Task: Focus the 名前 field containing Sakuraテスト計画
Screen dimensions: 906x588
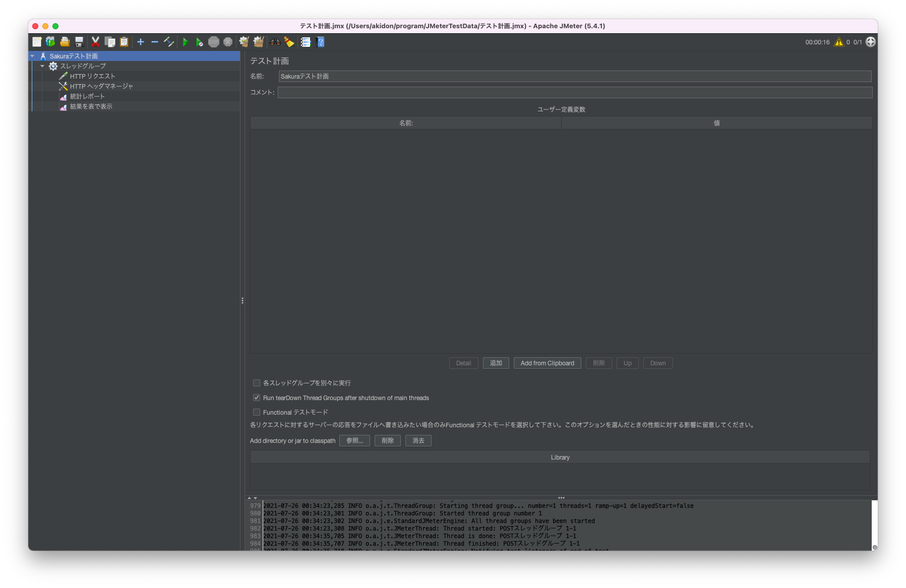Action: pyautogui.click(x=575, y=76)
